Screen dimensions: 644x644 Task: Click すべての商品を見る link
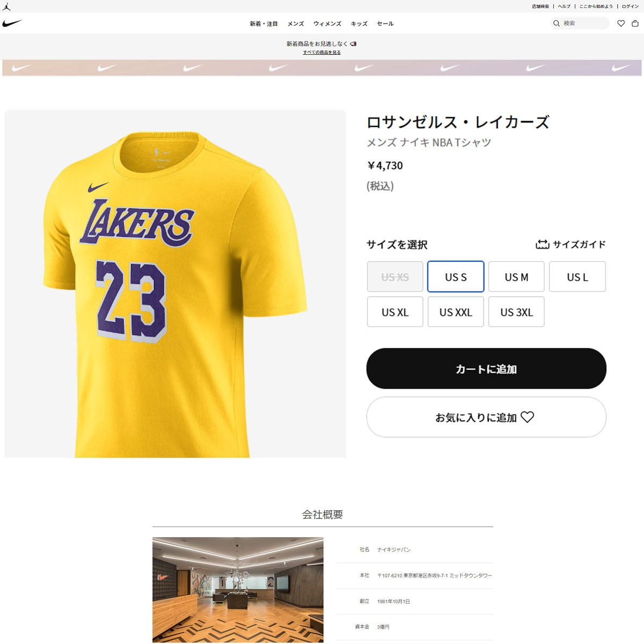(321, 52)
